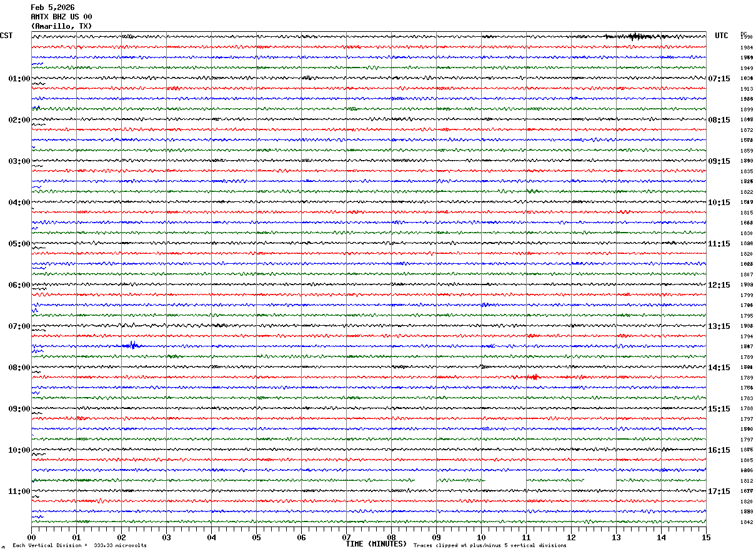Screen dimensions: 756x554
Task: Click the large black burst in top trace
Action: pos(634,36)
